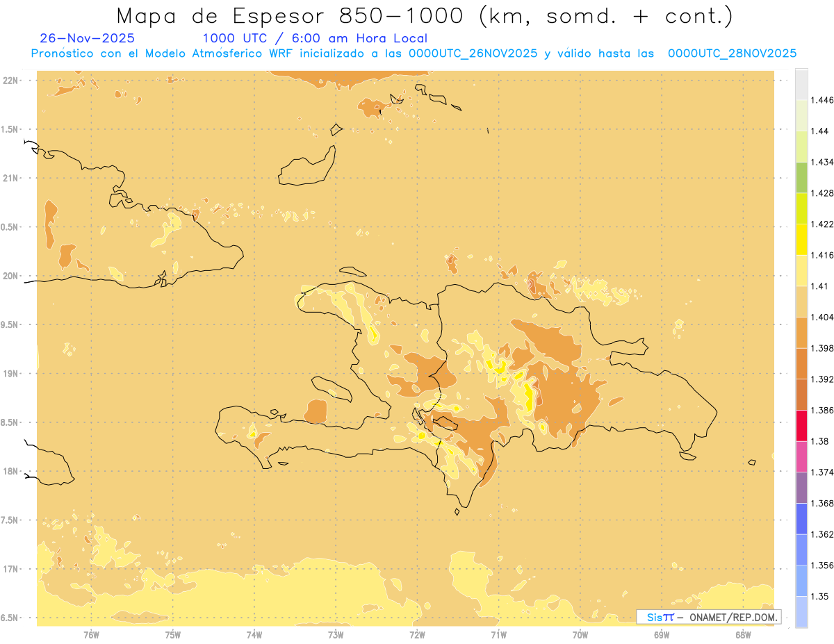Select the green 1.428–1.434 colorbar segment

click(801, 177)
